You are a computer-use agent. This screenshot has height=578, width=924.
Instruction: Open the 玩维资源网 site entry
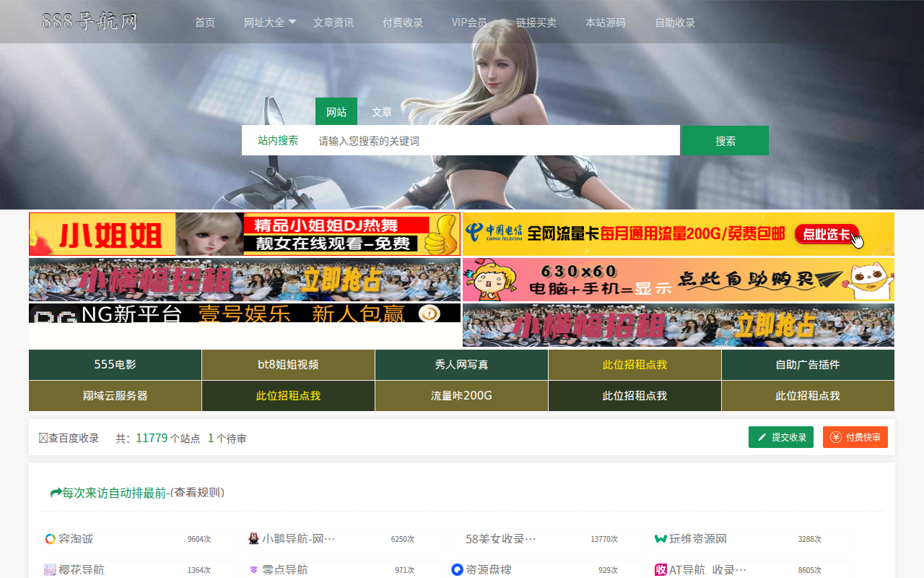698,539
